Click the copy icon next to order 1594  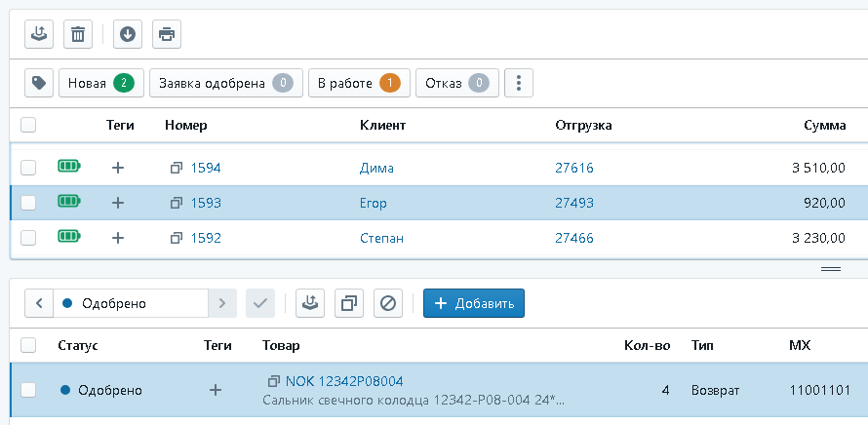point(176,168)
